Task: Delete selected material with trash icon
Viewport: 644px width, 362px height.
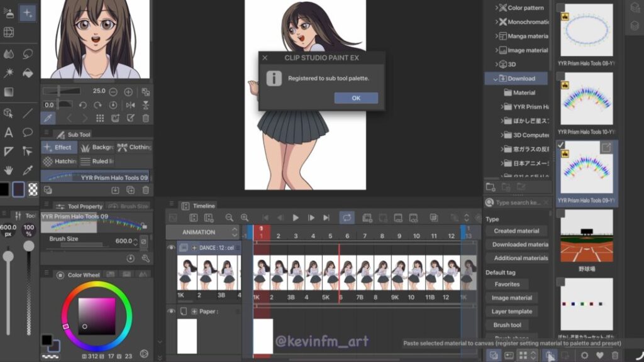Action: click(615, 356)
